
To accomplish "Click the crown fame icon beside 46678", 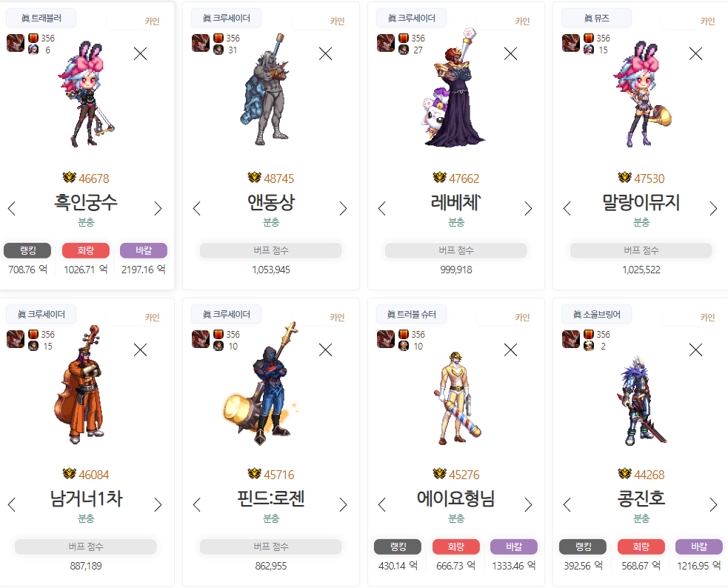I will click(x=69, y=178).
